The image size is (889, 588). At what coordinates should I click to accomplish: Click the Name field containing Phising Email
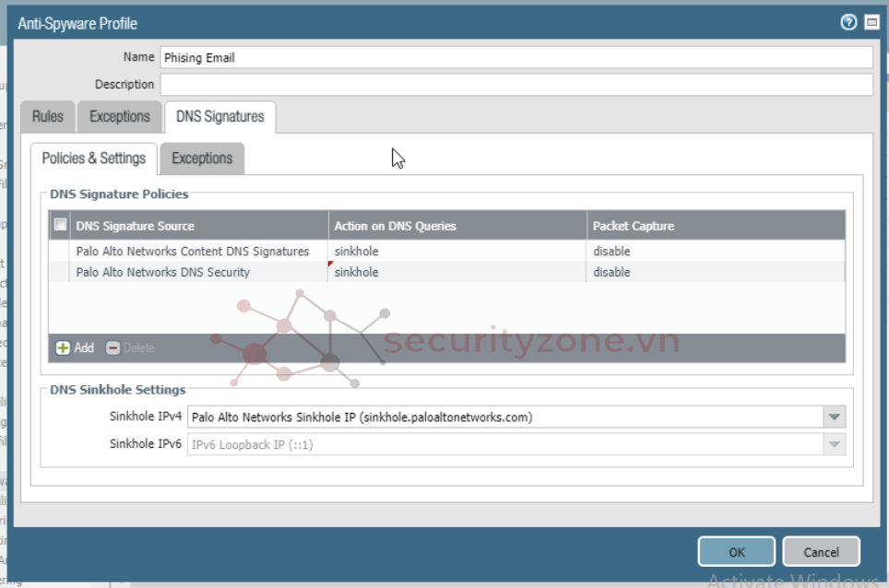coord(516,57)
